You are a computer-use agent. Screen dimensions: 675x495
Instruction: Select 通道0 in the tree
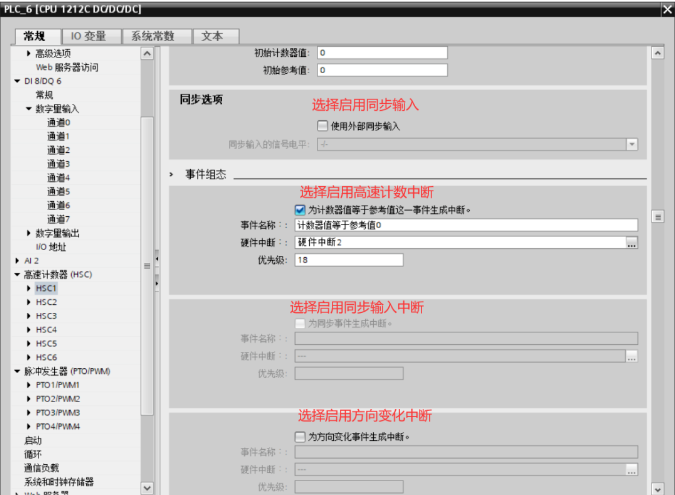pyautogui.click(x=58, y=122)
